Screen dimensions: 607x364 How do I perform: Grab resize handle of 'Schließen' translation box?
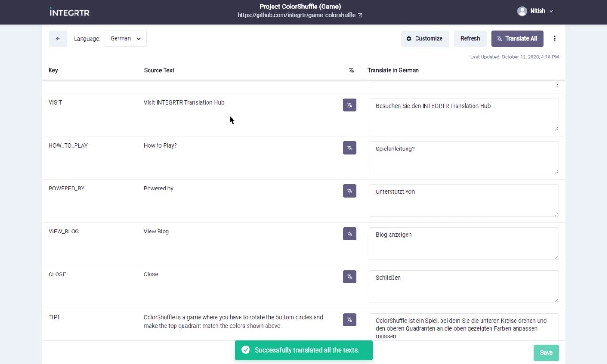click(x=556, y=299)
